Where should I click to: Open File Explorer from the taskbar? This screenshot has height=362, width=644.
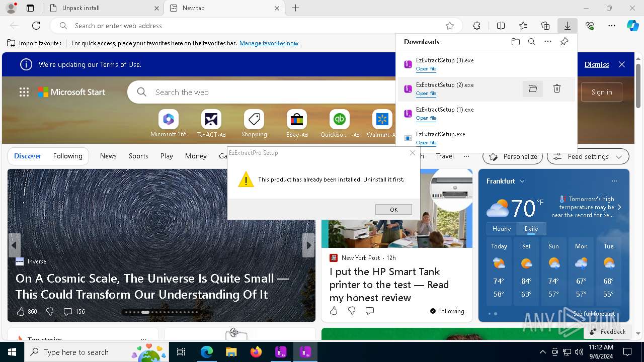click(231, 352)
